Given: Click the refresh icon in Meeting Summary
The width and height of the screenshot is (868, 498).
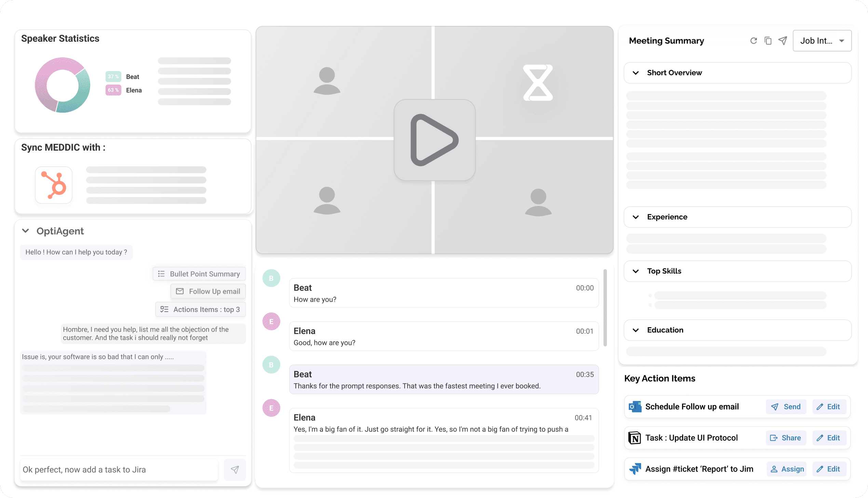Looking at the screenshot, I should 754,41.
